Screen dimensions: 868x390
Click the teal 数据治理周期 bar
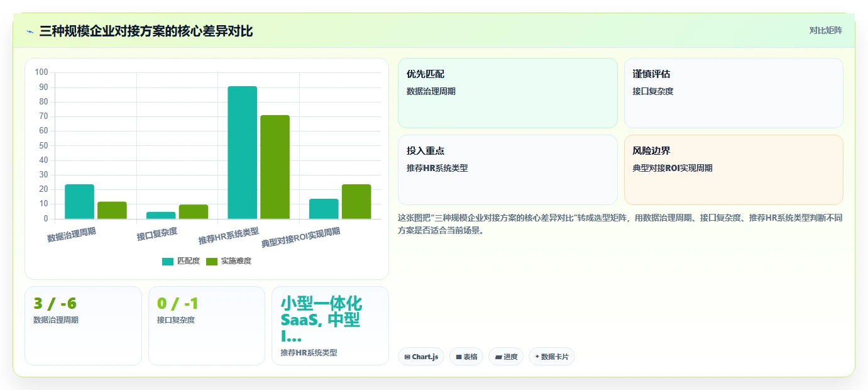click(x=80, y=202)
